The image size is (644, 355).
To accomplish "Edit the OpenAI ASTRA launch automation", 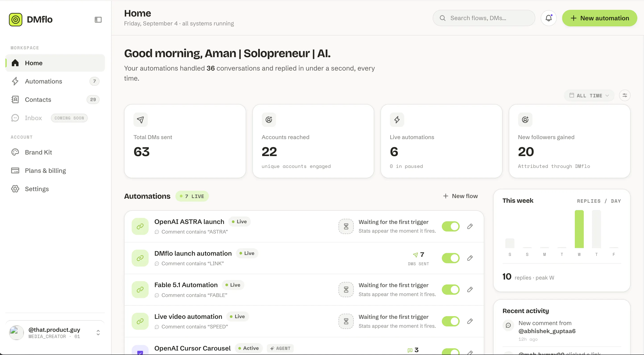I will [x=470, y=226].
